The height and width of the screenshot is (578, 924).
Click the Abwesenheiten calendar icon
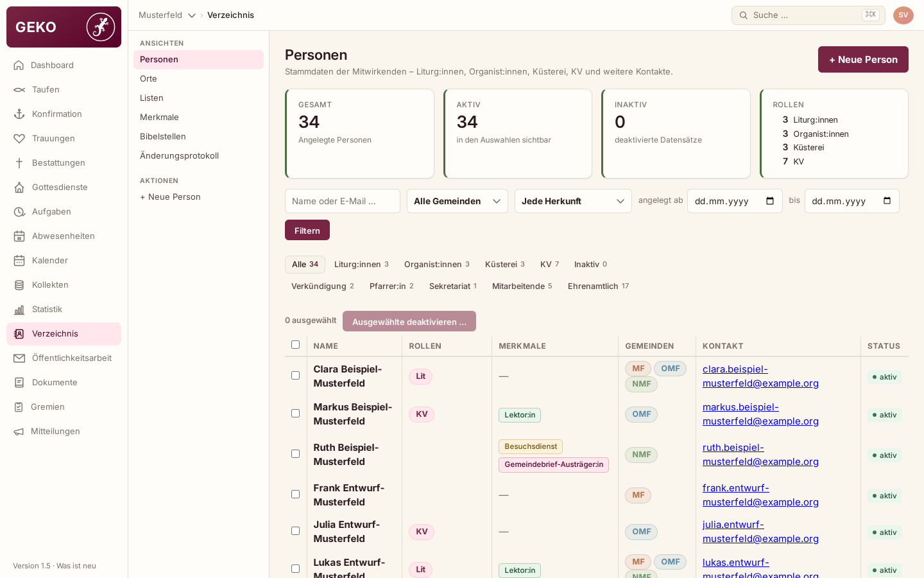click(19, 236)
